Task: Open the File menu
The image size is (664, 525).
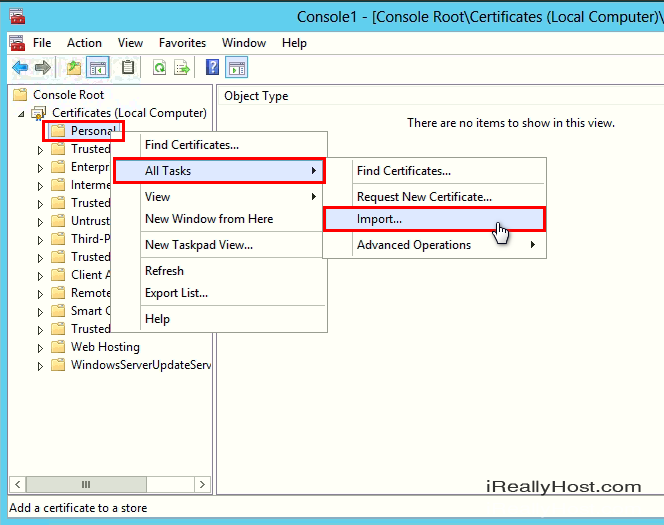Action: [x=42, y=43]
